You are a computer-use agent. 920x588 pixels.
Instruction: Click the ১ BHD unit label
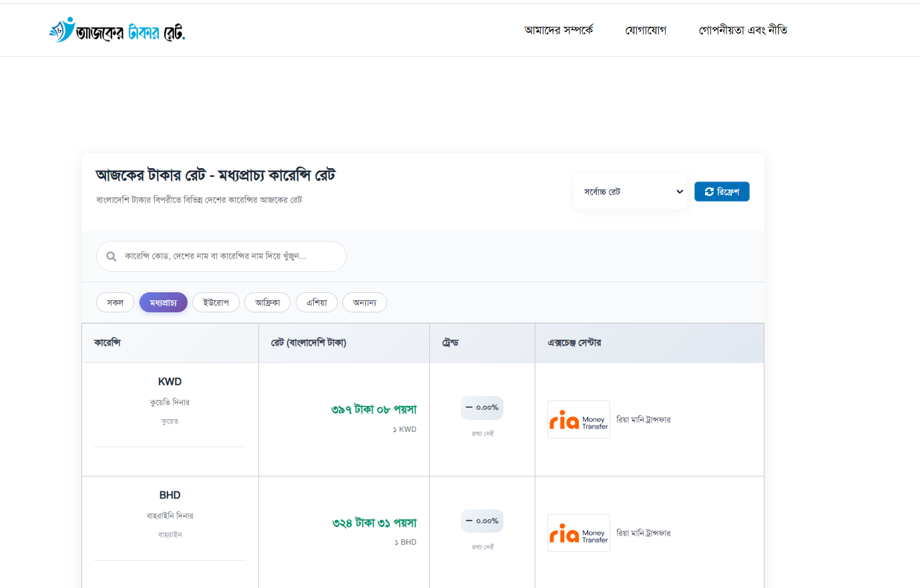405,542
